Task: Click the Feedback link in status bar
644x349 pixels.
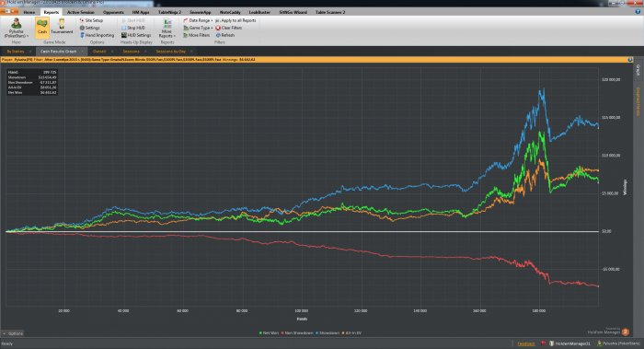Action: point(525,343)
